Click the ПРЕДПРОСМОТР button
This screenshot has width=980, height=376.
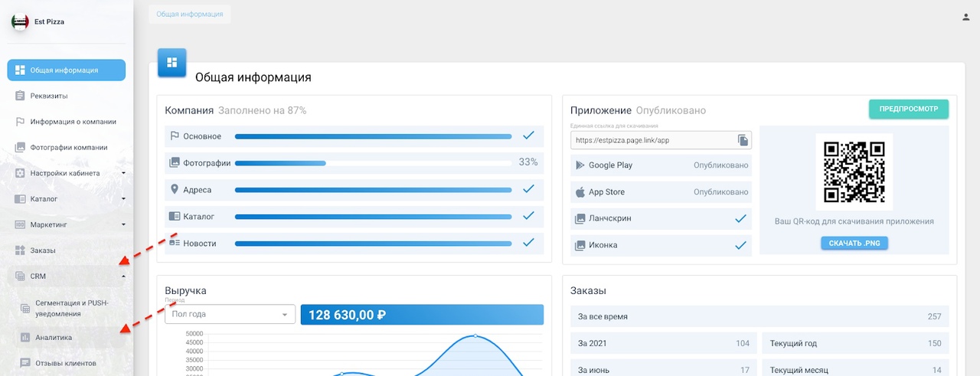coord(908,109)
